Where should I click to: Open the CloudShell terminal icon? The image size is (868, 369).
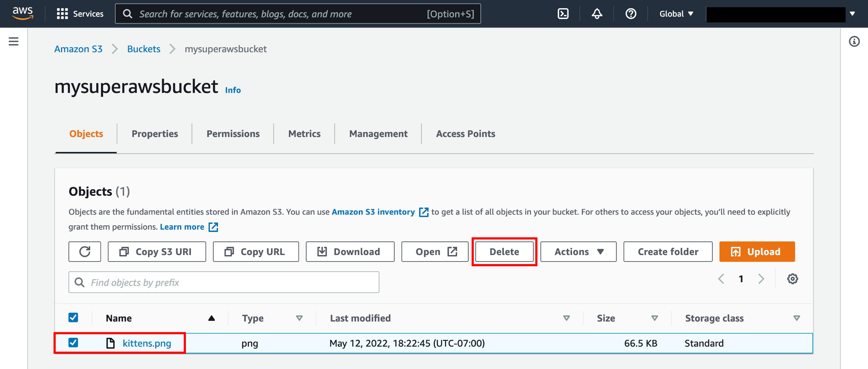563,14
